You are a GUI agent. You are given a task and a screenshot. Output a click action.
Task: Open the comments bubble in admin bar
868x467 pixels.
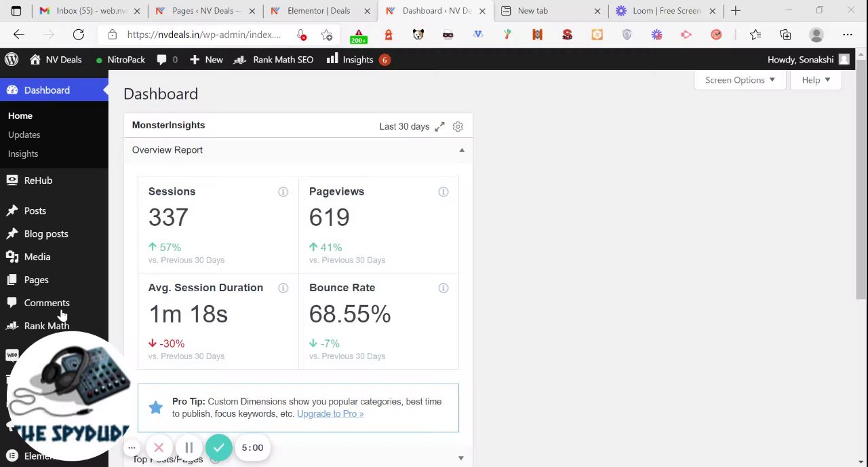click(x=167, y=60)
